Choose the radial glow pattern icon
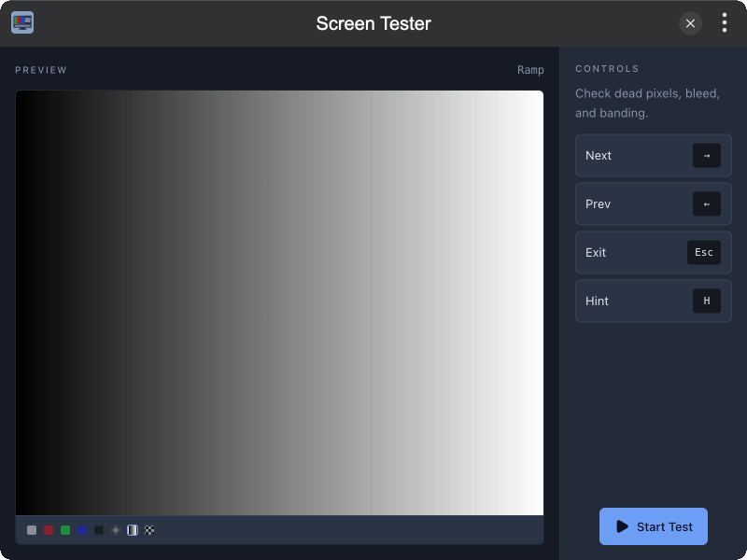The height and width of the screenshot is (560, 747). [116, 530]
